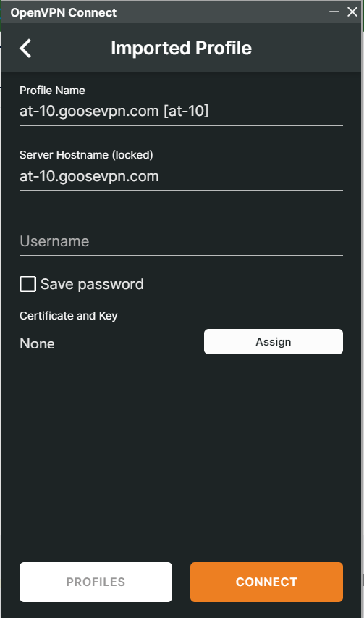This screenshot has width=364, height=618.
Task: Start the VPN with the orange CONNECT button
Action: (266, 582)
